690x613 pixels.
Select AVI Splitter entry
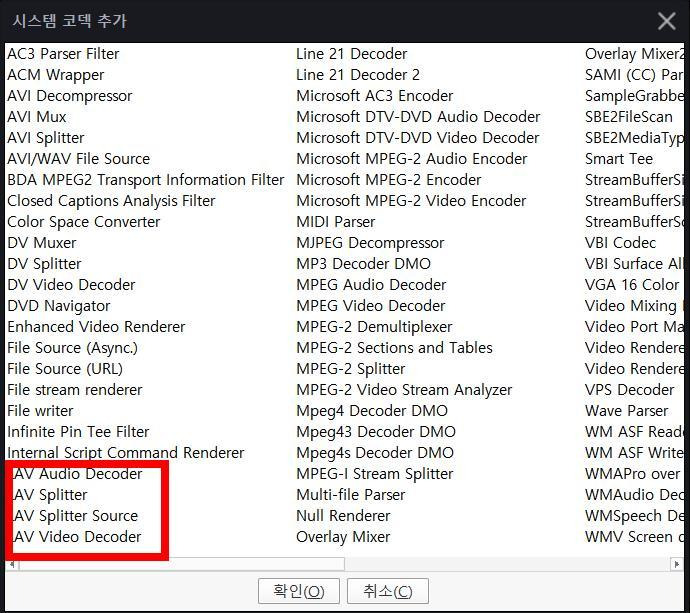[x=45, y=138]
